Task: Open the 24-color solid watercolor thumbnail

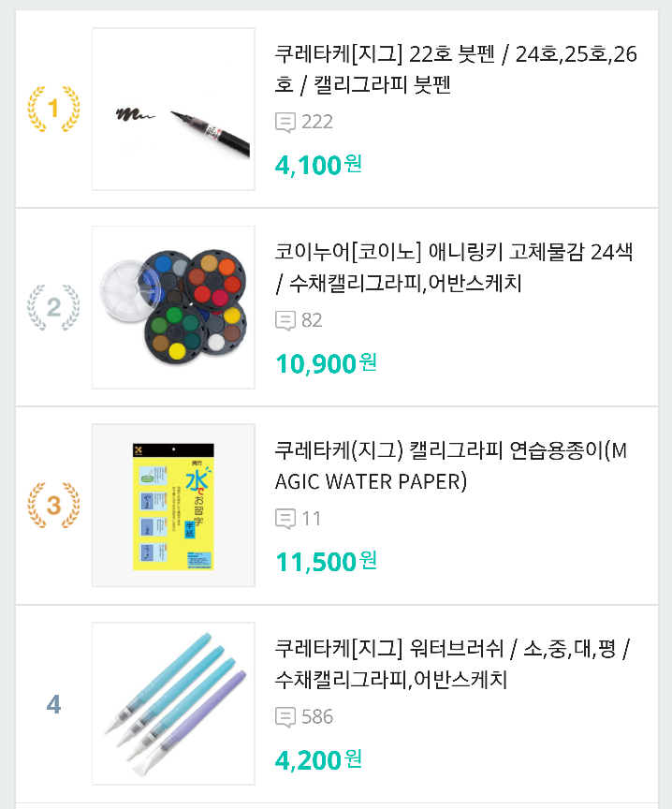Action: [x=173, y=307]
